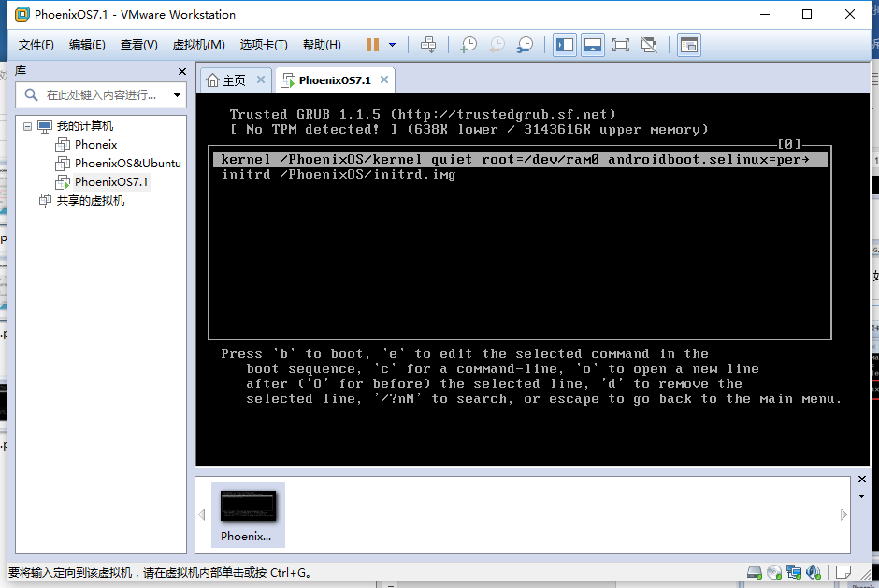
Task: Click the network adapter status icon
Action: click(x=794, y=572)
